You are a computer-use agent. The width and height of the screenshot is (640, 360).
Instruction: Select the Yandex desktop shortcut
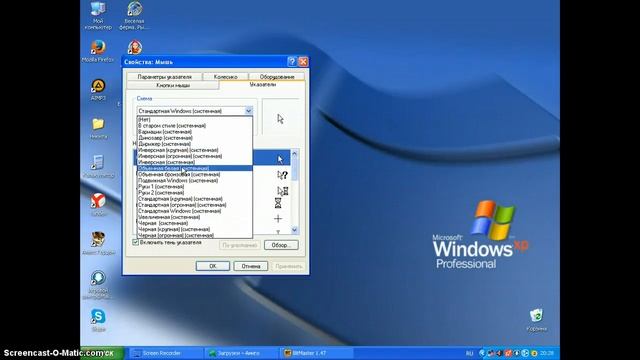98,204
